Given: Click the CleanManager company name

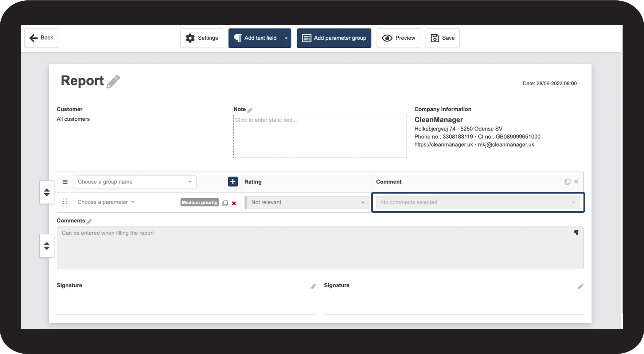Looking at the screenshot, I should [x=439, y=120].
